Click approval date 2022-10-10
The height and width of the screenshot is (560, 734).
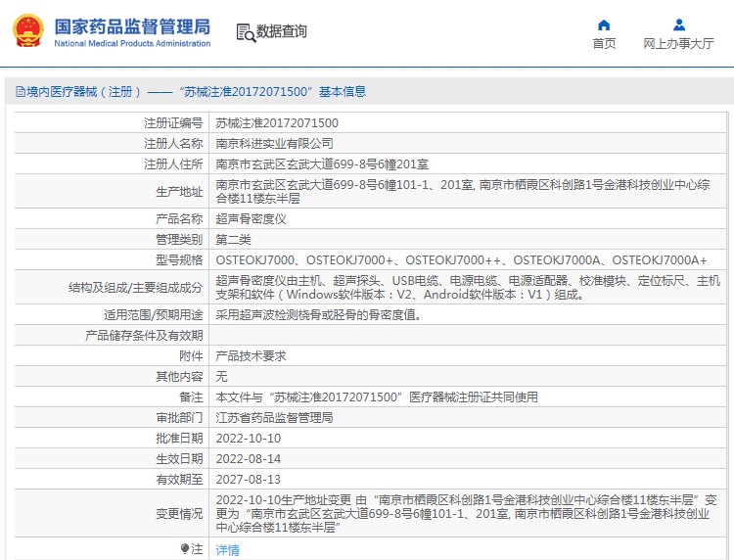[249, 439]
